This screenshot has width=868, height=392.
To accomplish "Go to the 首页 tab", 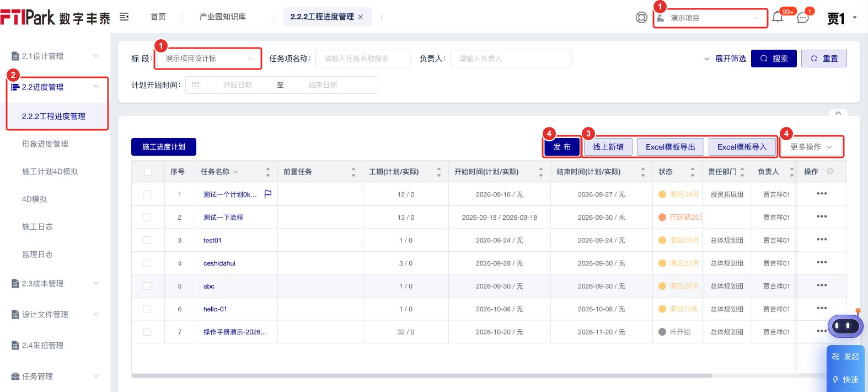I will (158, 17).
